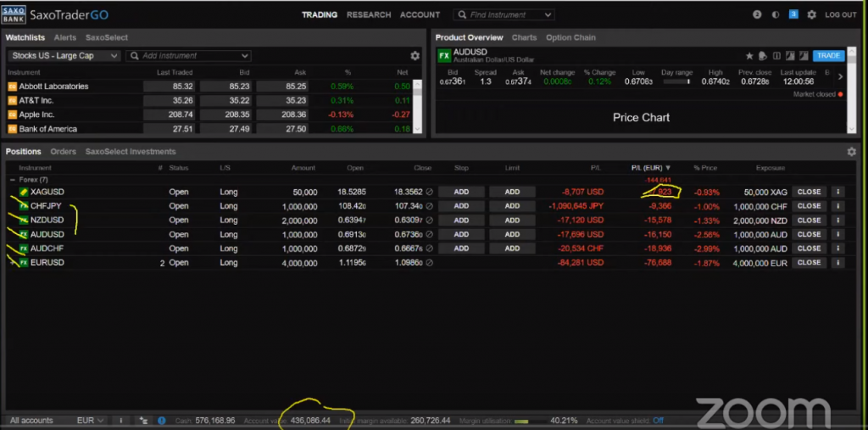Viewport: 868px width, 430px height.
Task: Click the Margin utilisation bar
Action: coord(529,422)
